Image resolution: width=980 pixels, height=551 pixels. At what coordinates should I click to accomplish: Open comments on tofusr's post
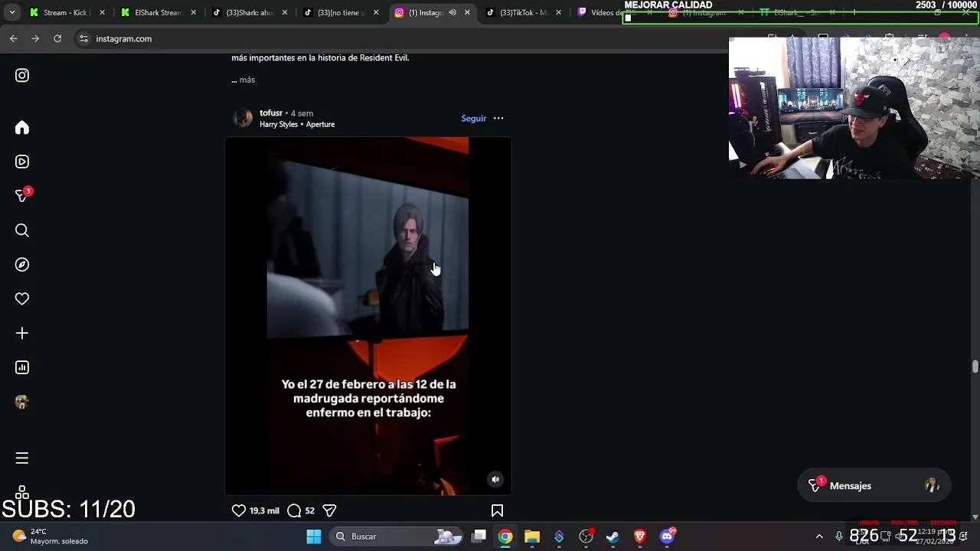coord(294,510)
